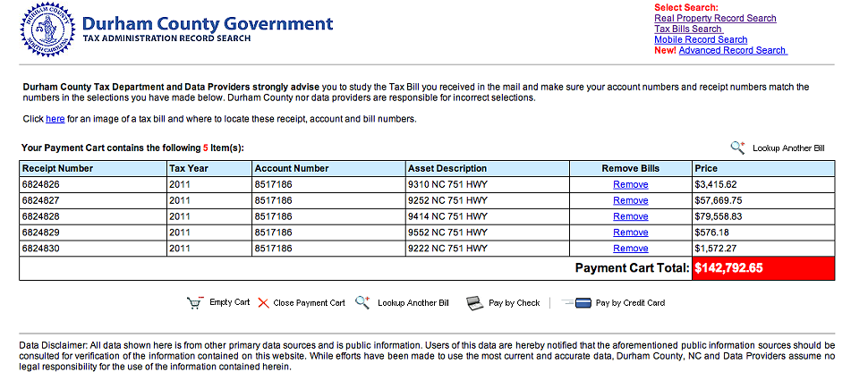
Task: Click the Select Search heading
Action: point(685,8)
